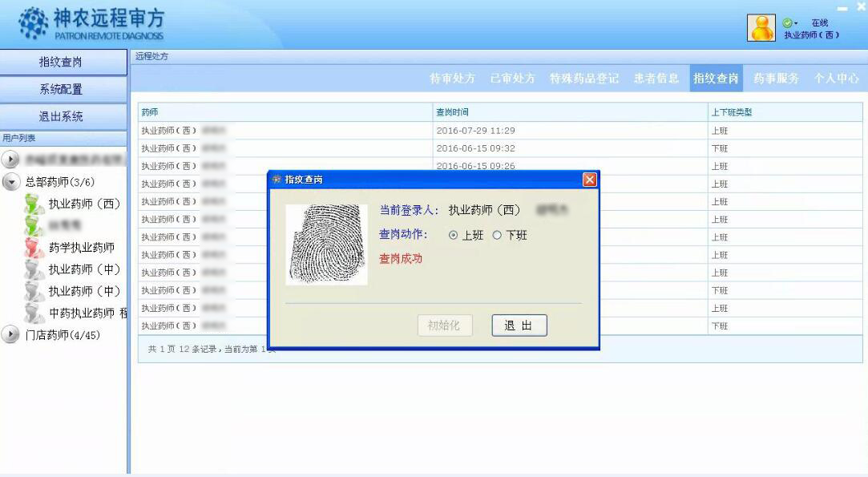
Task: Click the green icon beside 执业药师（西）
Action: [34, 204]
